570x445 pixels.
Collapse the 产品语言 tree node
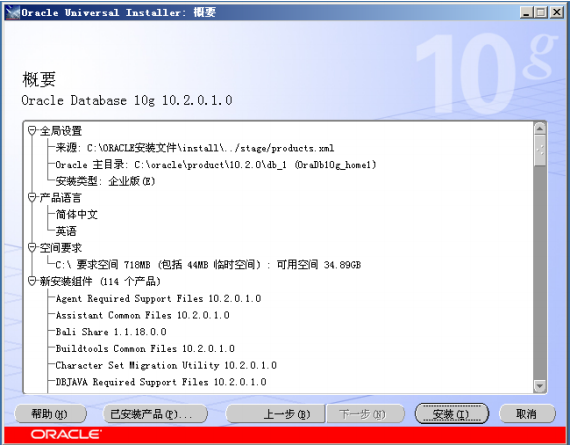32,197
